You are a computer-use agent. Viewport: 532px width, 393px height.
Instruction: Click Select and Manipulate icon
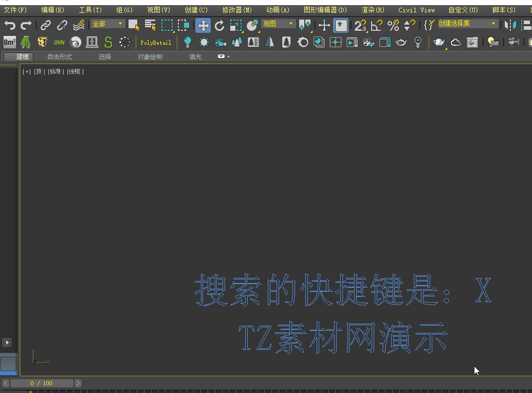(324, 26)
